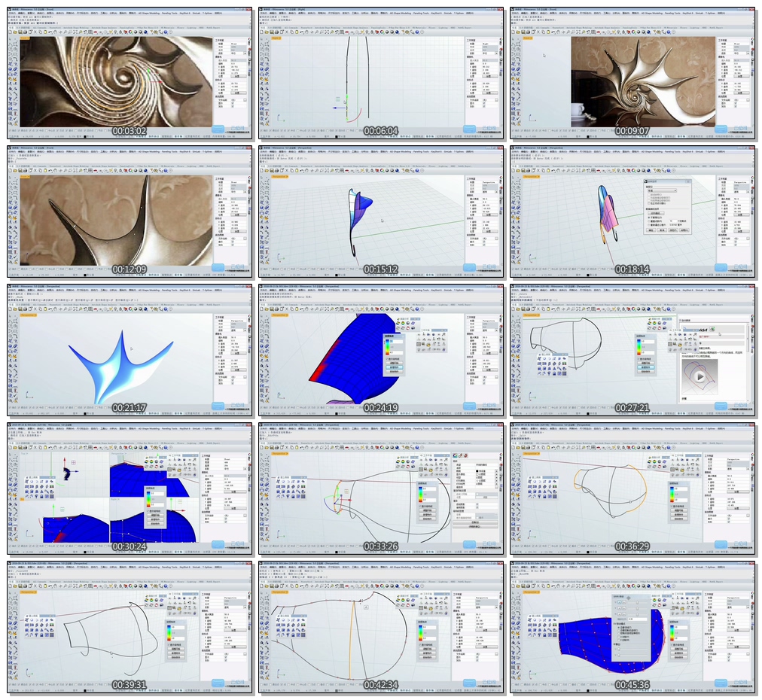Open the frame stamped 00:06:04
Viewport: 762px width, 700px height.
pos(381,73)
